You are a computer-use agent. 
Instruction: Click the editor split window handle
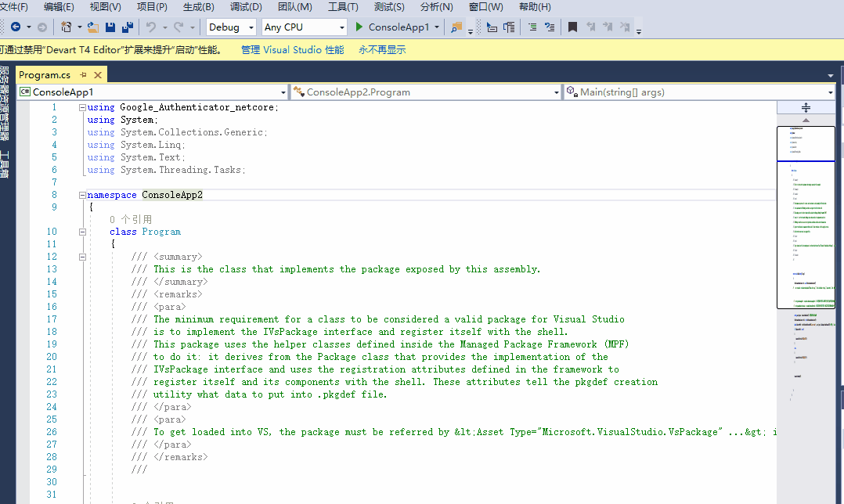(806, 107)
